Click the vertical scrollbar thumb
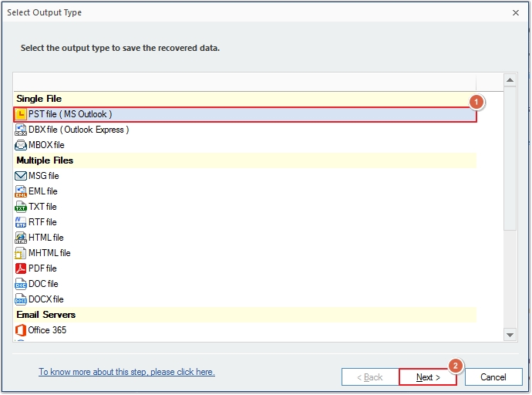 point(510,158)
